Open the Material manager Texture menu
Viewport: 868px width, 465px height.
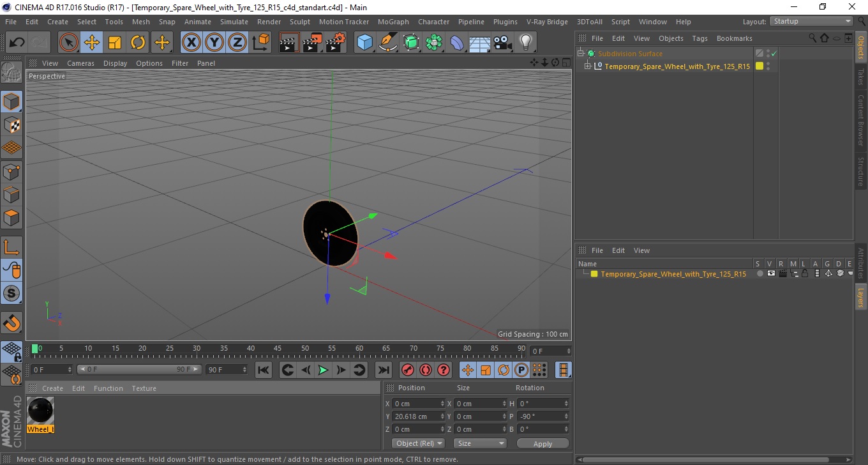[x=144, y=388]
